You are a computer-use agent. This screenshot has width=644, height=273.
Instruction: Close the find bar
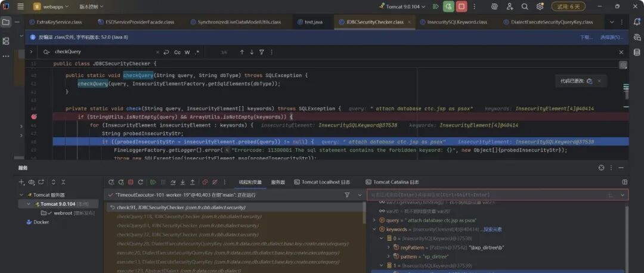click(621, 52)
